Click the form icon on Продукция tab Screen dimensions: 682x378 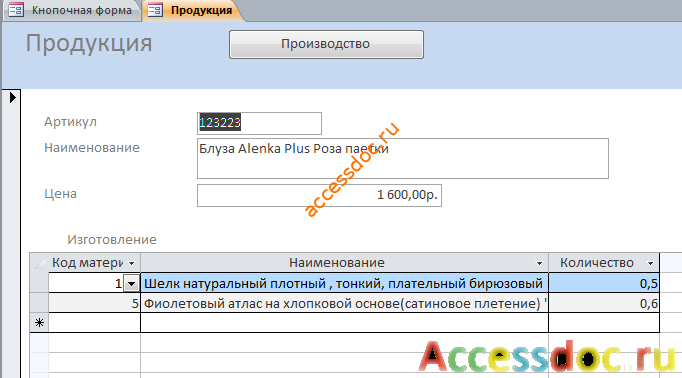[155, 10]
